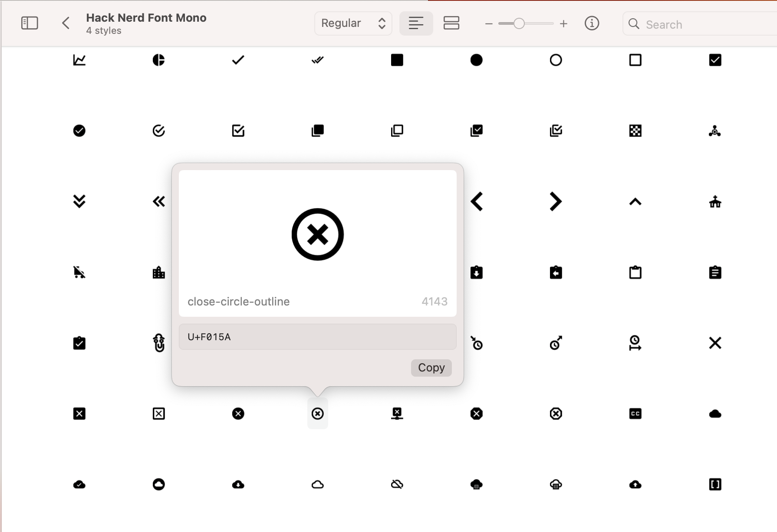Click the church building glyph
The image size is (777, 532).
coord(715,201)
